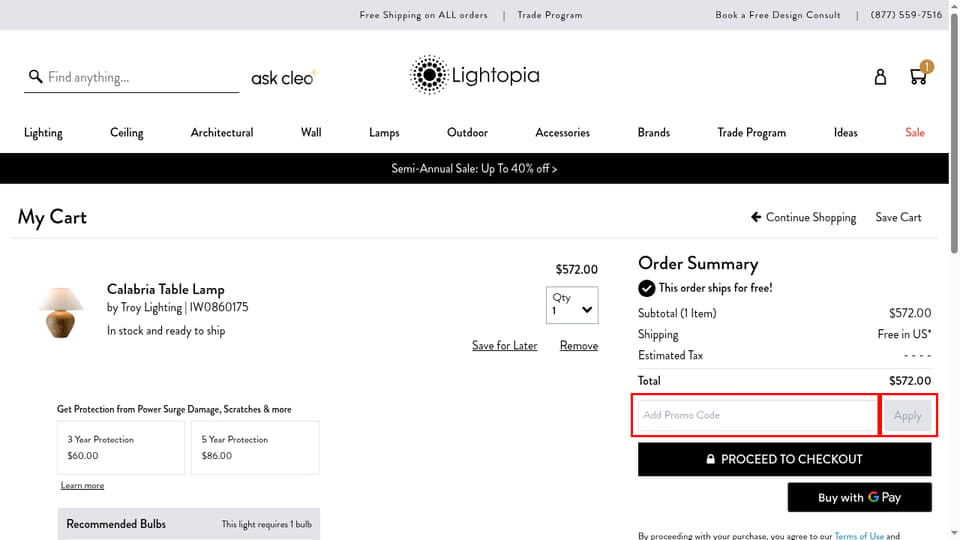This screenshot has height=540, width=960.
Task: Click Book a Free Design Consult
Action: pos(778,15)
